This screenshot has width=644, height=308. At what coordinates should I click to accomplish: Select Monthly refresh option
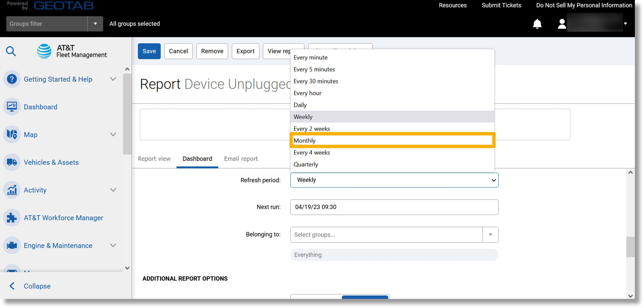(392, 140)
